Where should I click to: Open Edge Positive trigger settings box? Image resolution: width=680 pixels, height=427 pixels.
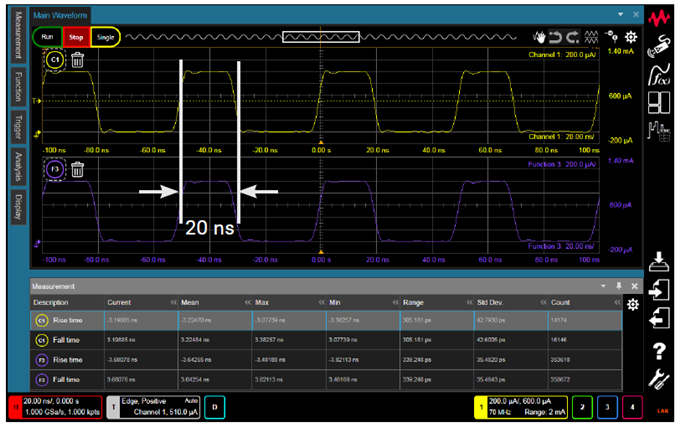[x=154, y=407]
